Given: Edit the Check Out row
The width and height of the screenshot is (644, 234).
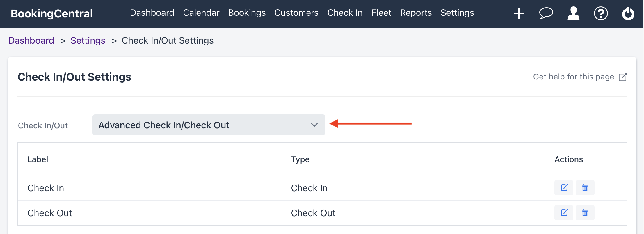Looking at the screenshot, I should [564, 213].
